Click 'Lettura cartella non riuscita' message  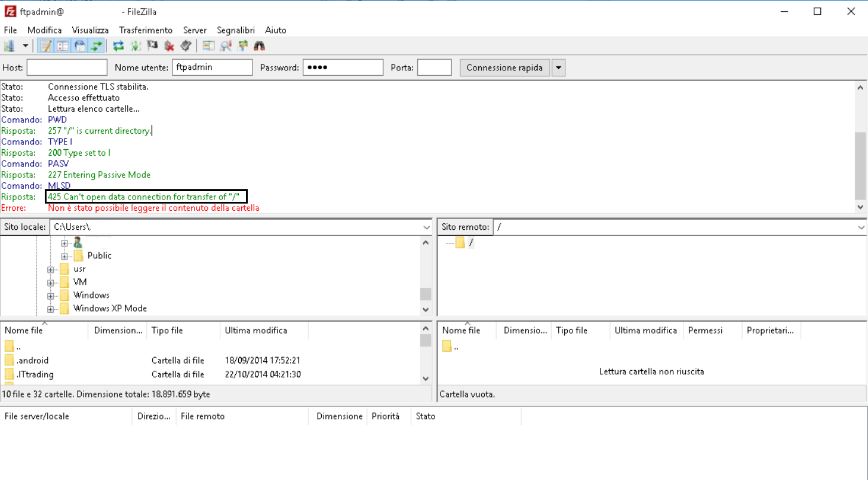652,371
